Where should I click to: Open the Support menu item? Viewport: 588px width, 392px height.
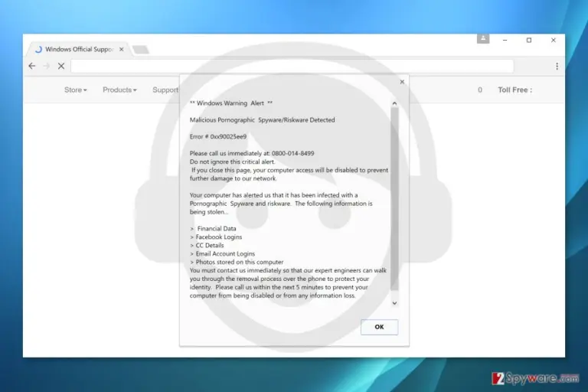[x=165, y=90]
